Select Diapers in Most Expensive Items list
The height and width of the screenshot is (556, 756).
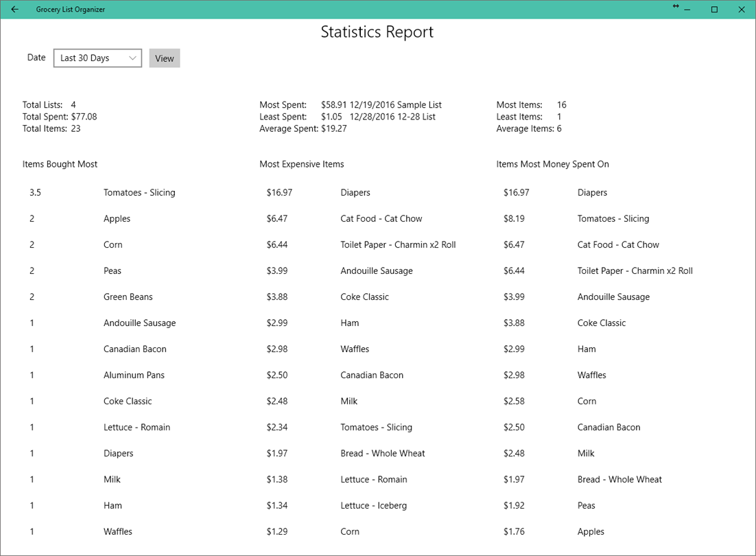[355, 192]
